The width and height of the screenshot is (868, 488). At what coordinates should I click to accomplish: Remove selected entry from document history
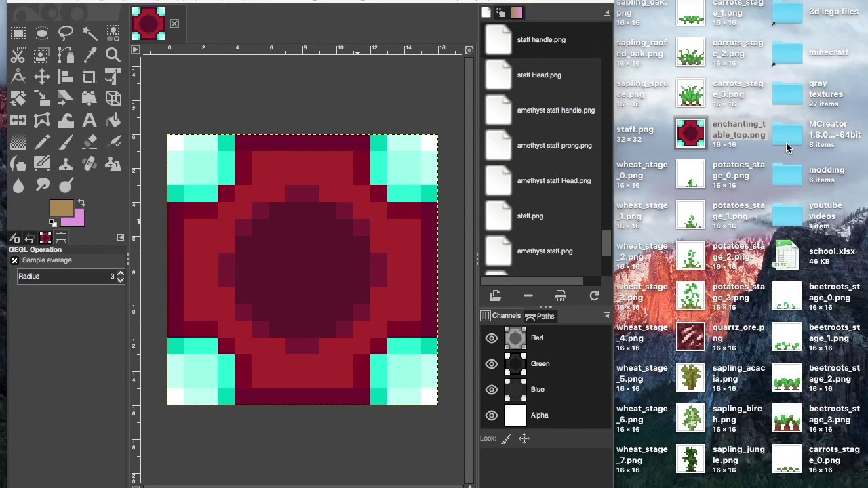(x=528, y=296)
